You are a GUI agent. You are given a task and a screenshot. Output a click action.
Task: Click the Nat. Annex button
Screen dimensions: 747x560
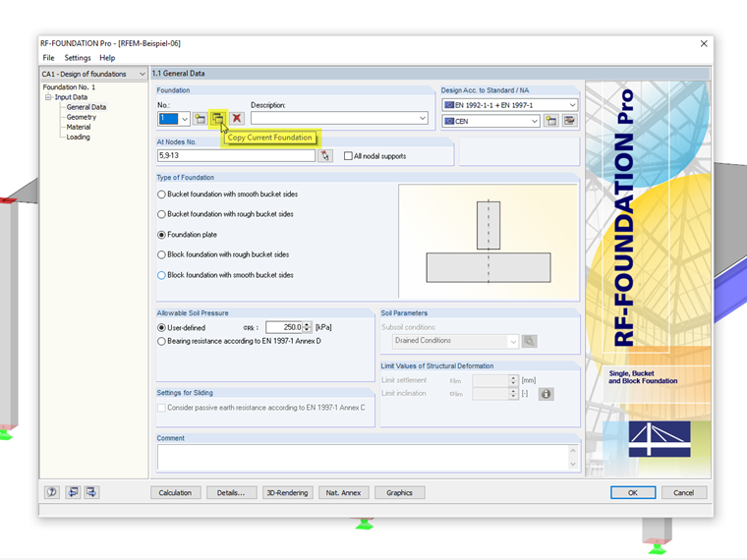coord(343,492)
